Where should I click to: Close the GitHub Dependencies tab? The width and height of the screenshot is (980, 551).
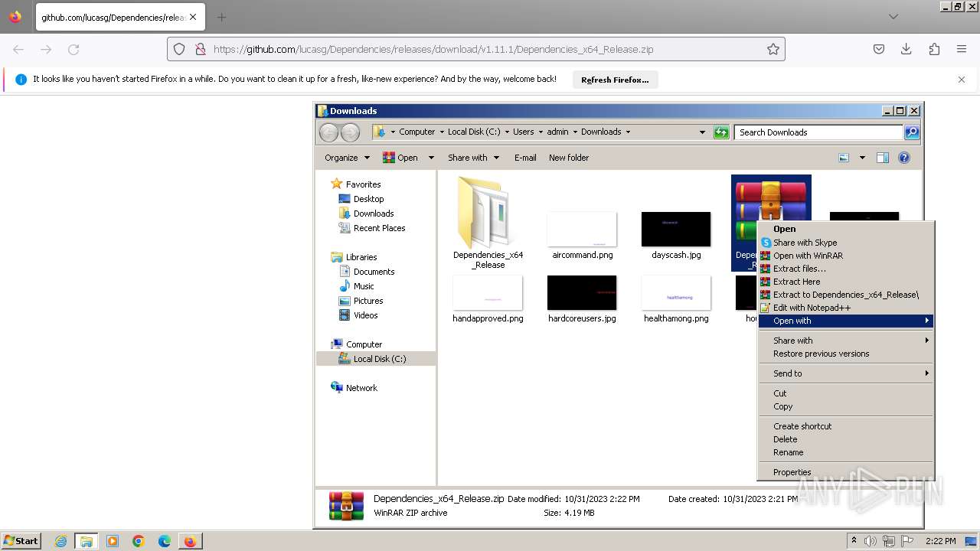point(192,17)
